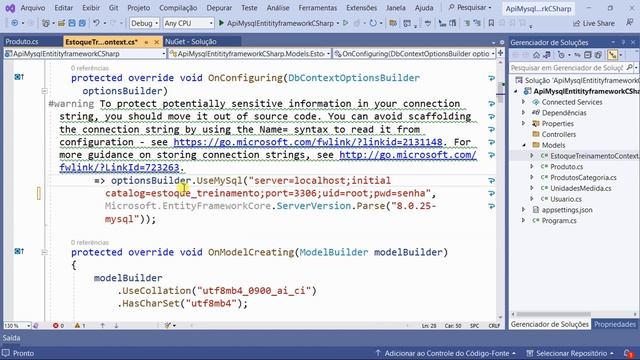Click the Home icon in Gerenciador de Soluções

coord(536,55)
